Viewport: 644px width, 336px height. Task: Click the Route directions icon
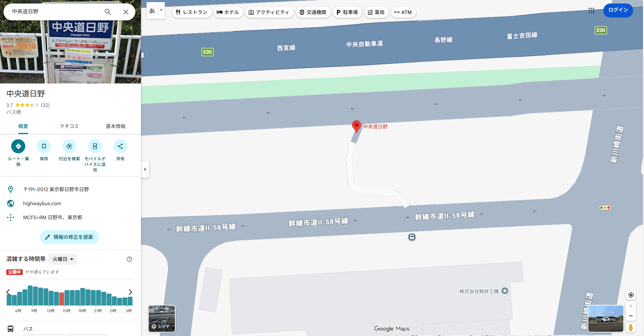18,146
